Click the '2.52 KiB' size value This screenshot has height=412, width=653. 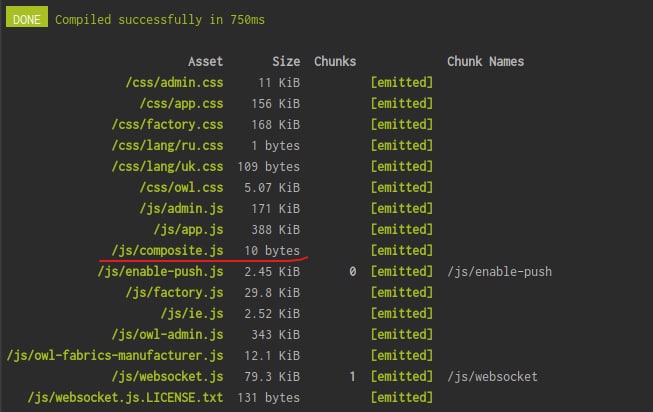pos(272,313)
